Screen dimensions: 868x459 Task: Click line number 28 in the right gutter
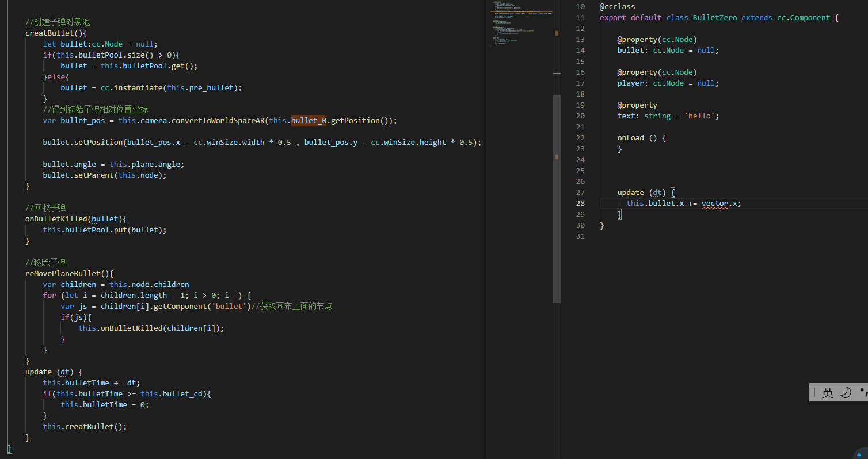[x=580, y=204]
